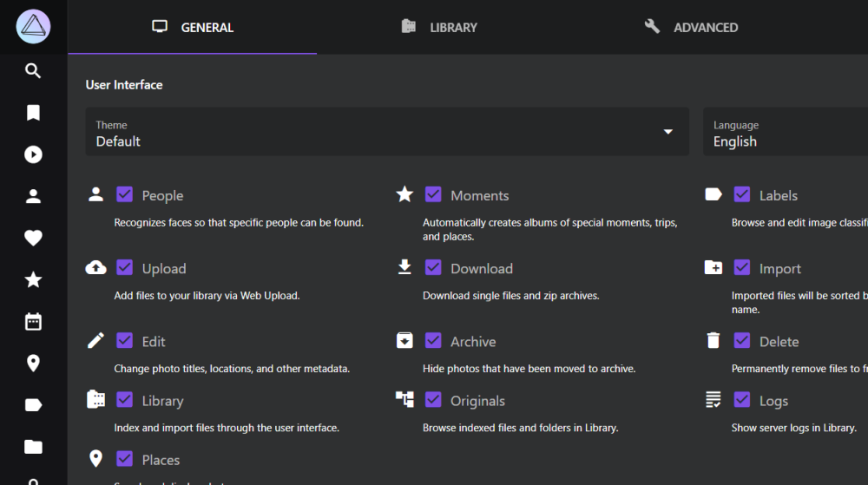Select the General tab

click(x=193, y=27)
